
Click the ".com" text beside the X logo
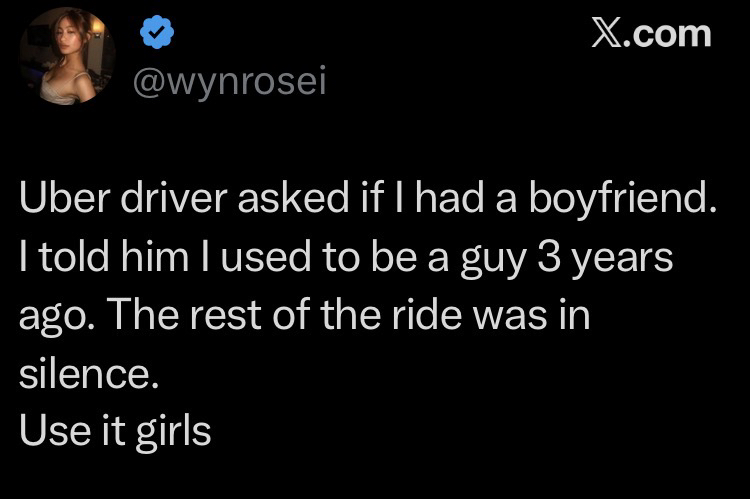point(671,34)
